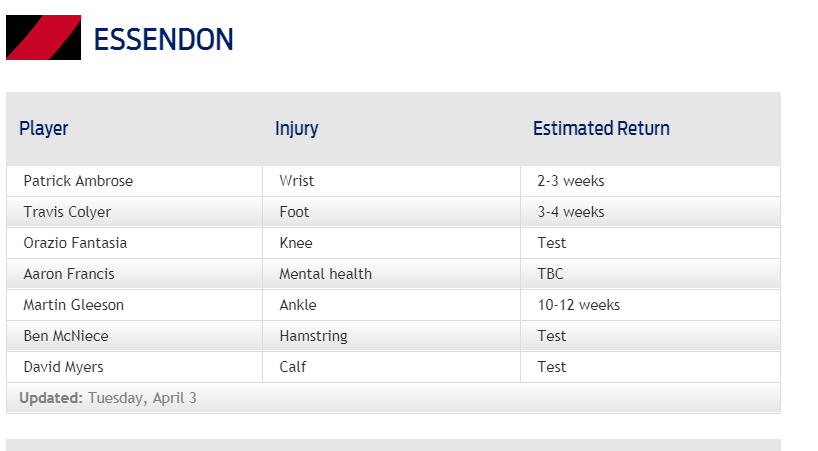The height and width of the screenshot is (451, 818).
Task: Click Aaron Francis player name
Action: pyautogui.click(x=69, y=274)
